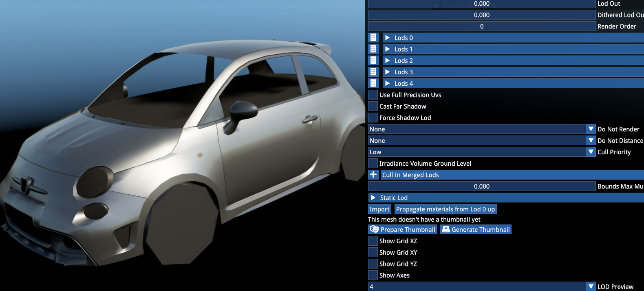Click the Dithered Lod Out value field
The height and width of the screenshot is (291, 644).
(482, 15)
